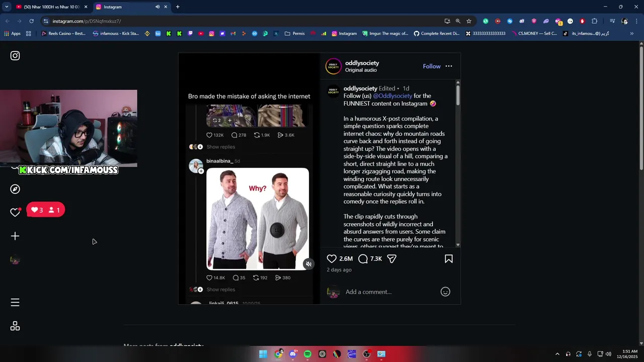Open the Instagram bookmark
The width and height of the screenshot is (644, 362).
tap(344, 34)
